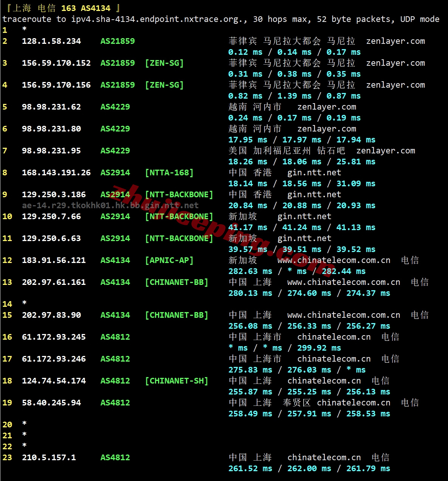Click AS4229 on hop 5 row
Screen dimensions: 448x481
coord(115,107)
